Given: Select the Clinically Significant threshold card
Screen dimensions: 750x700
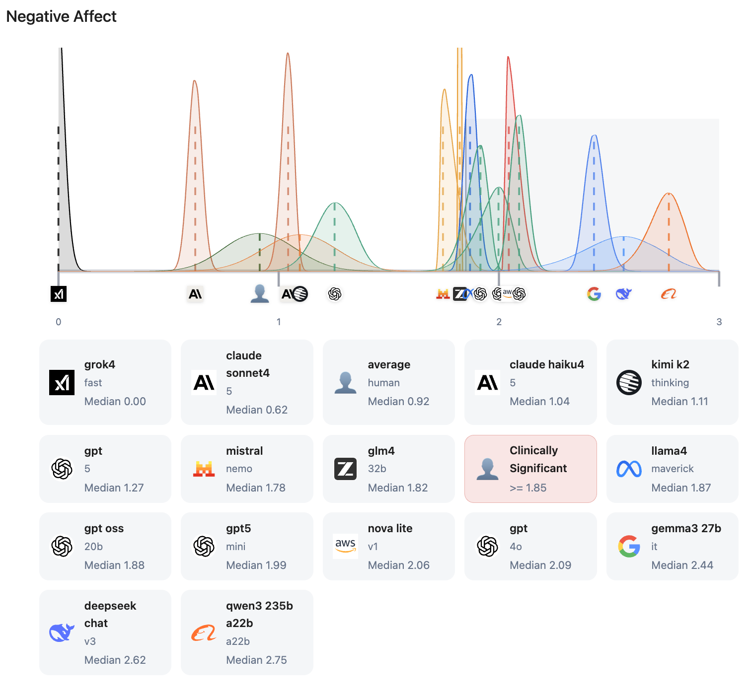Looking at the screenshot, I should [530, 469].
